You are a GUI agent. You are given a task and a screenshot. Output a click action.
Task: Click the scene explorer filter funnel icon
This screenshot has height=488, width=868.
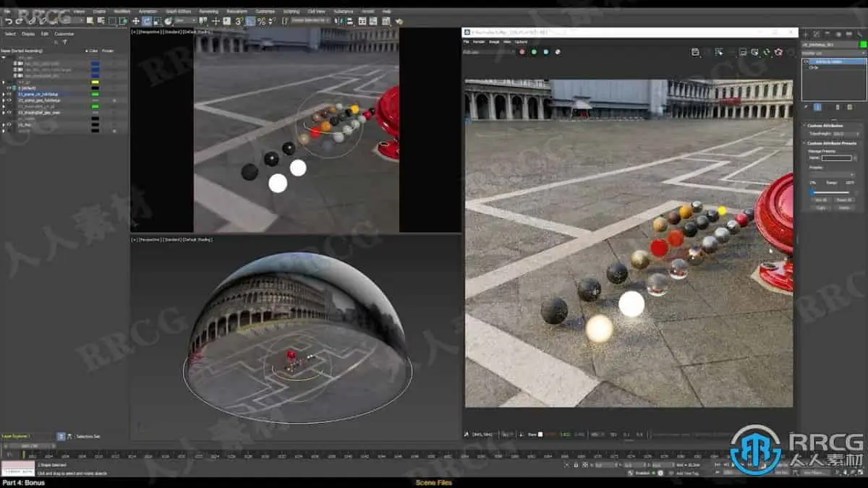(x=65, y=43)
